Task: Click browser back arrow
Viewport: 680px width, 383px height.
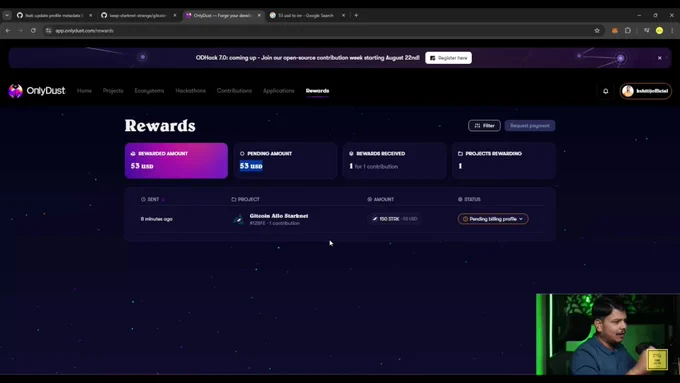Action: tap(8, 30)
